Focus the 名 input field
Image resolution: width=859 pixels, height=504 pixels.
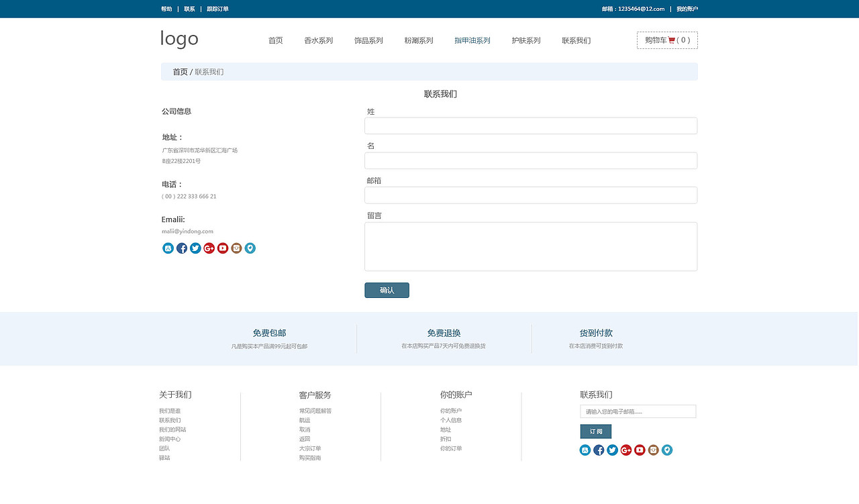pos(531,160)
